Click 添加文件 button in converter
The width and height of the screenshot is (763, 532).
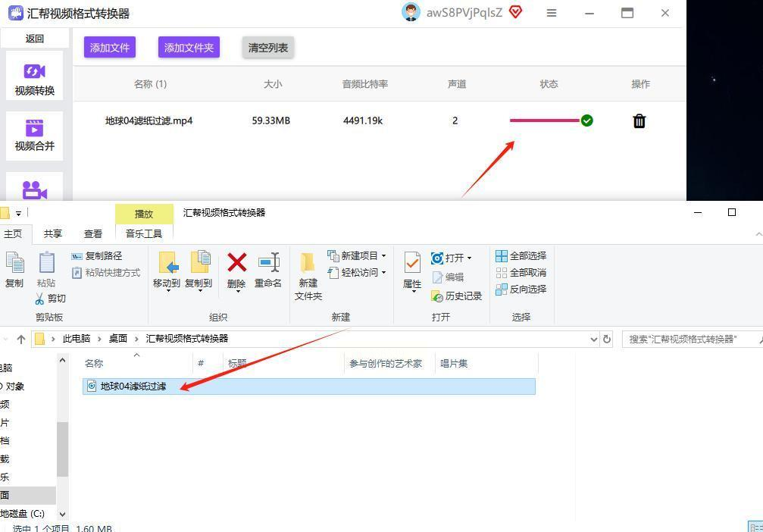click(109, 47)
